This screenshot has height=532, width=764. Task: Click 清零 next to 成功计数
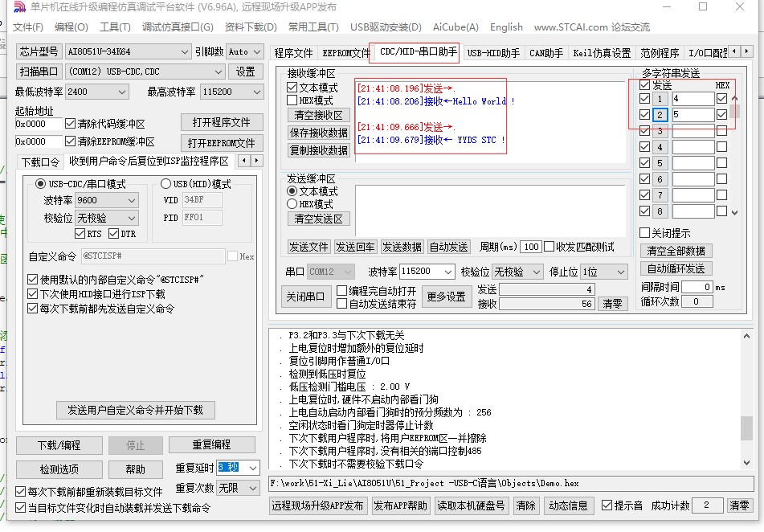[739, 505]
